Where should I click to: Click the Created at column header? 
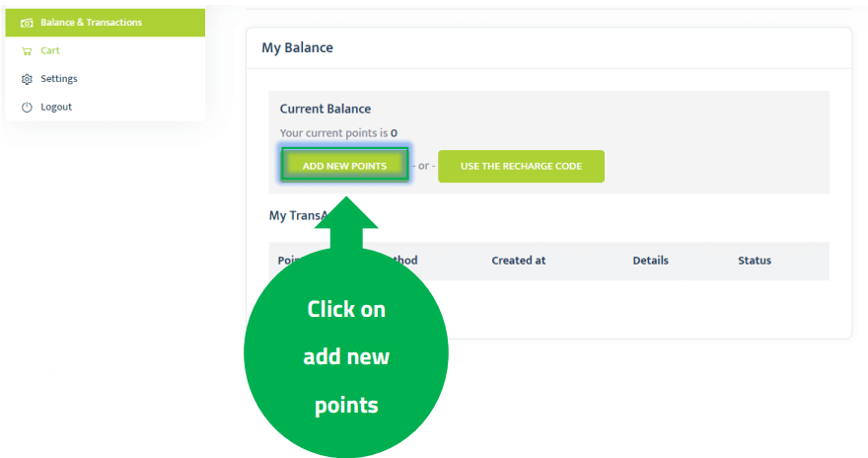tap(518, 261)
